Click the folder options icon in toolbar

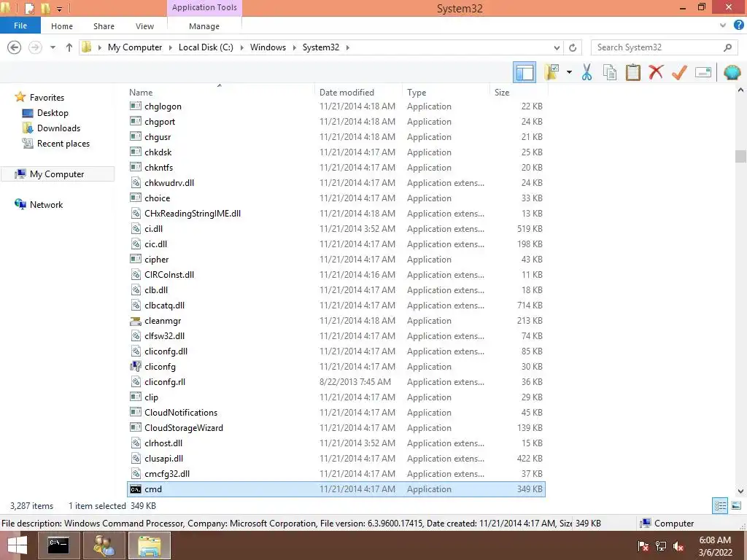551,72
